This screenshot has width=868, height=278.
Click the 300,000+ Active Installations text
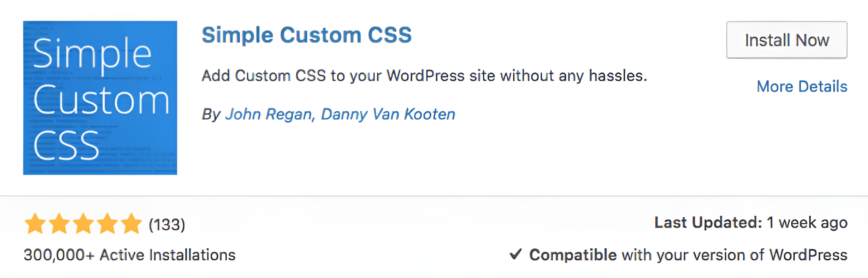pos(129,255)
